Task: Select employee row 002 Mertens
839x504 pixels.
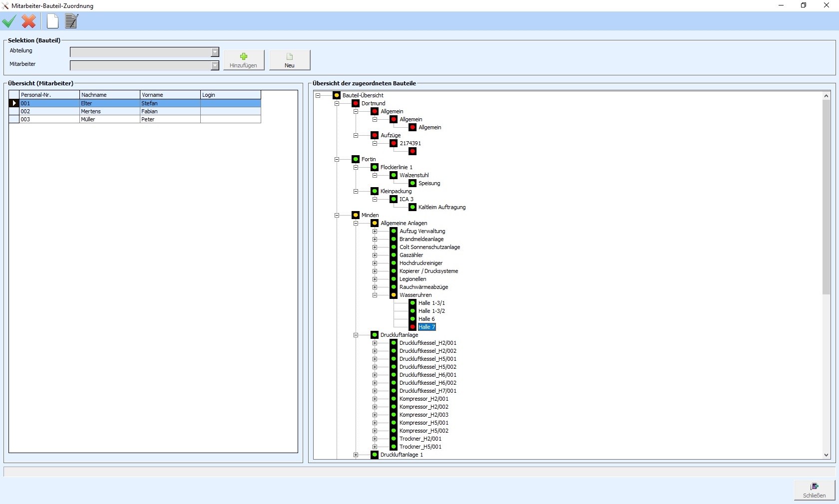Action: point(135,111)
